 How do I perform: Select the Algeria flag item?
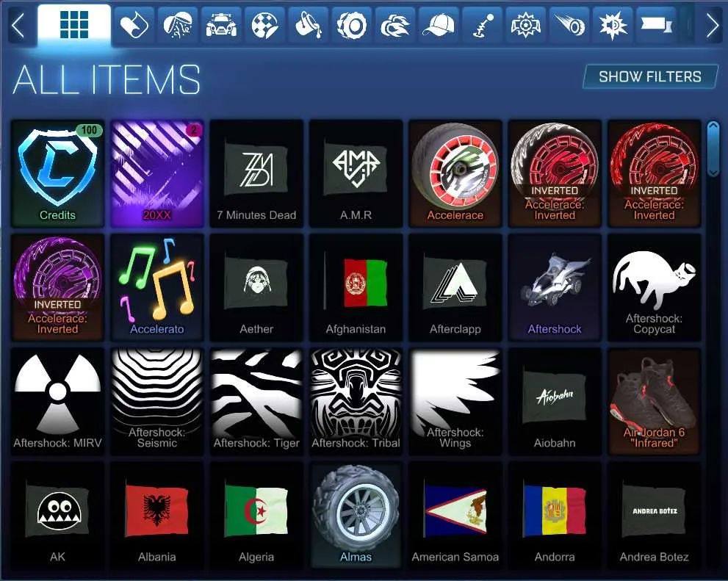pyautogui.click(x=256, y=516)
